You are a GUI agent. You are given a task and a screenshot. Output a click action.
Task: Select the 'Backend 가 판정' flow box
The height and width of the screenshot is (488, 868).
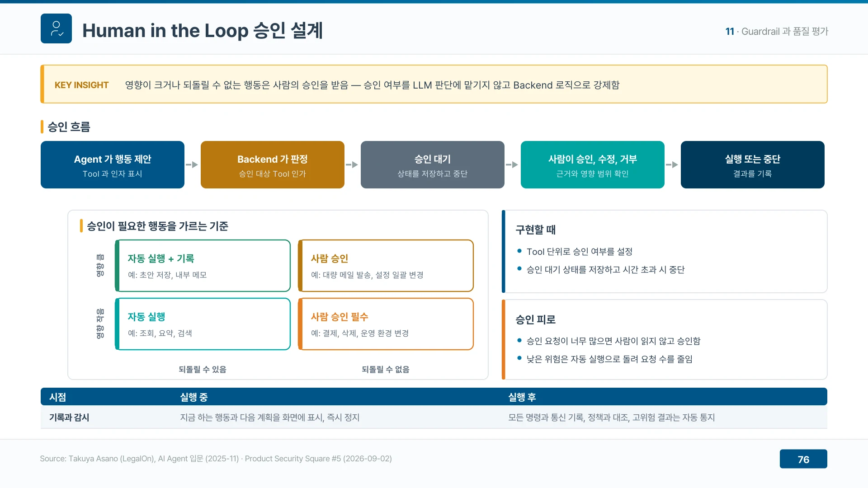click(x=273, y=164)
